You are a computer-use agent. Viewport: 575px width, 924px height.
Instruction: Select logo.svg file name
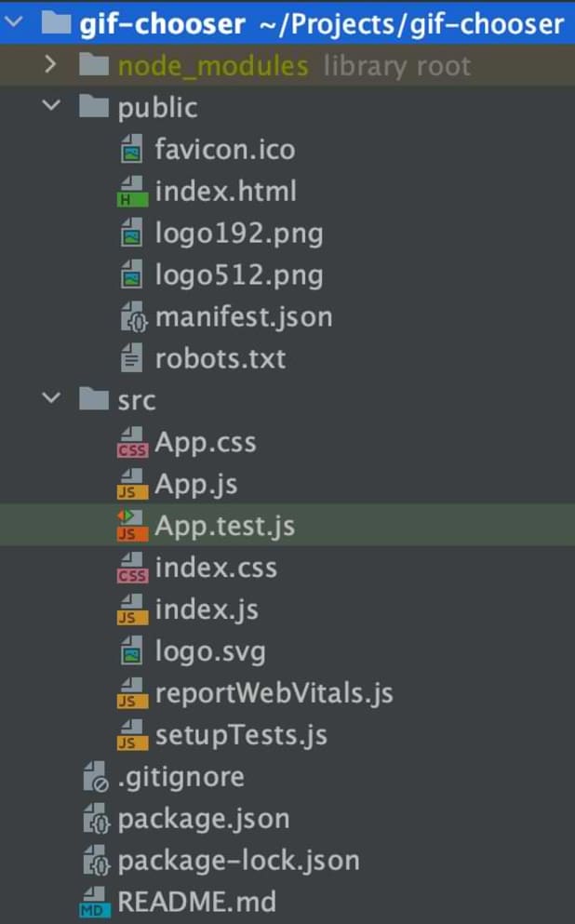209,652
